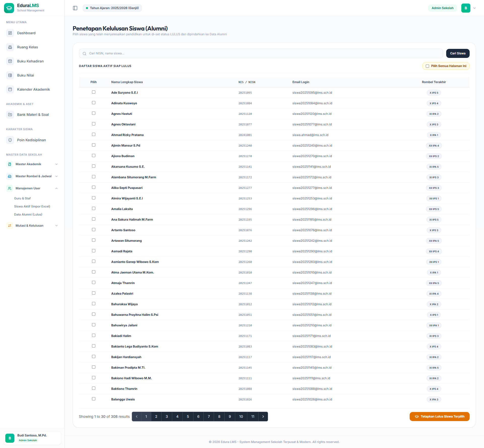Click the Master Rombel & Jadwal icon
Image resolution: width=484 pixels, height=448 pixels.
tap(10, 176)
